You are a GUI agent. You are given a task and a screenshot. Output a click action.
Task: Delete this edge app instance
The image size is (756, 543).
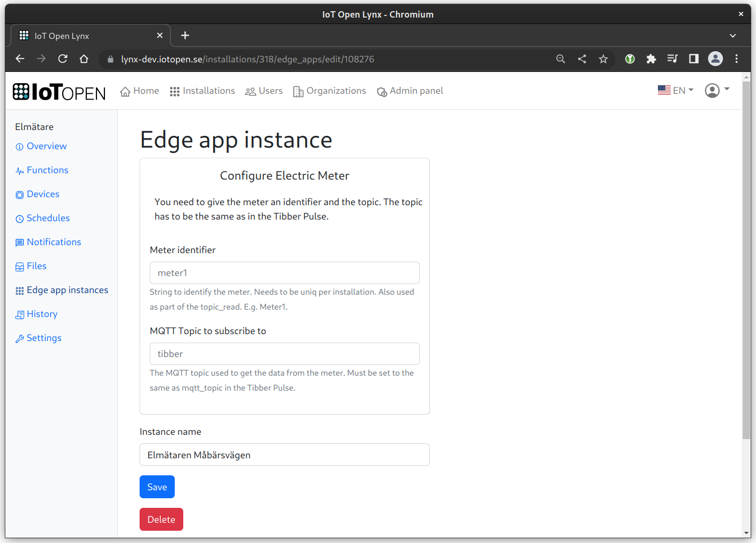161,519
